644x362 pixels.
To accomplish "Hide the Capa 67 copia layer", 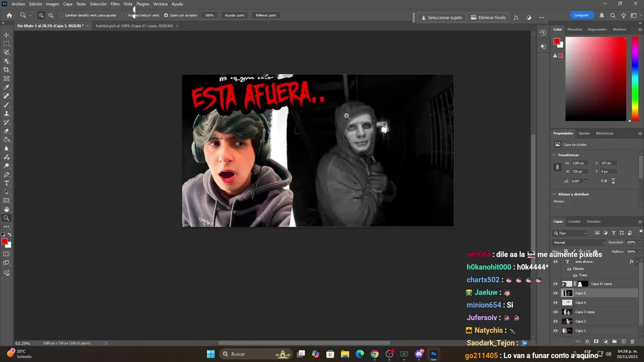I will [x=555, y=284].
